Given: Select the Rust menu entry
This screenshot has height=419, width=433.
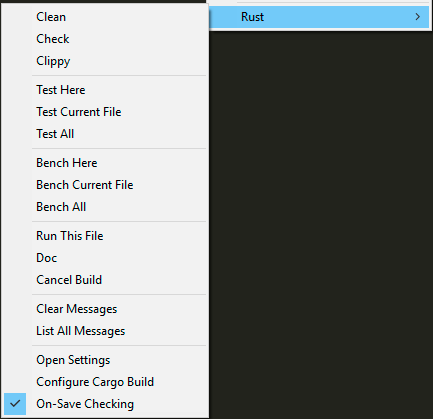Looking at the screenshot, I should (x=319, y=17).
